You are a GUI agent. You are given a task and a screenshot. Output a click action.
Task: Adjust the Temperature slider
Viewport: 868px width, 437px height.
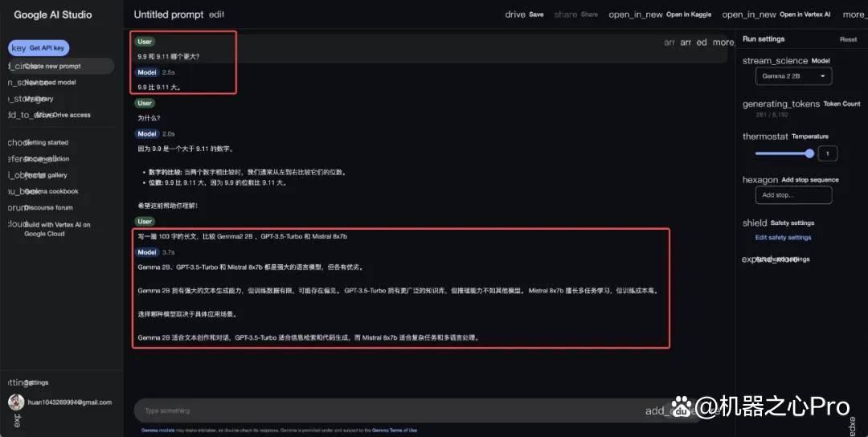click(x=784, y=153)
